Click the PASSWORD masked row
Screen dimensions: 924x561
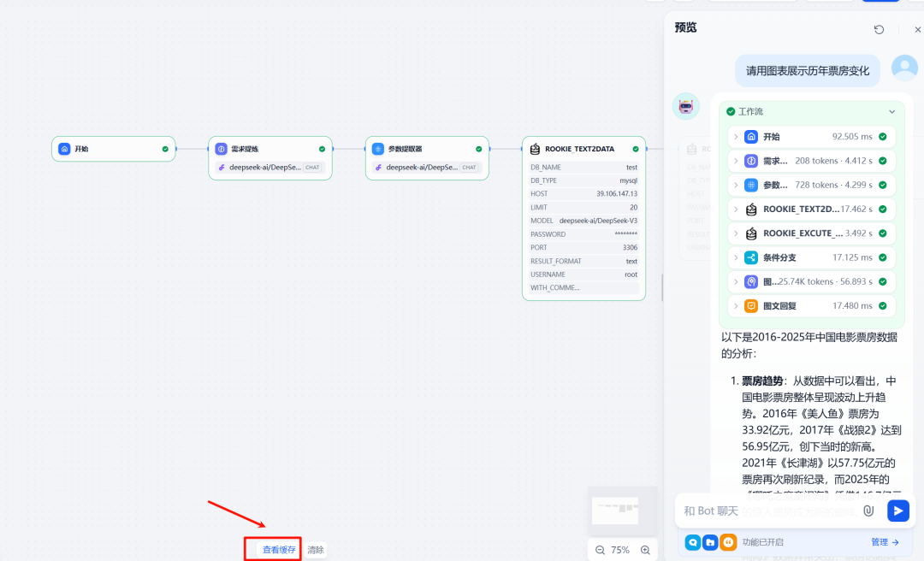click(584, 234)
